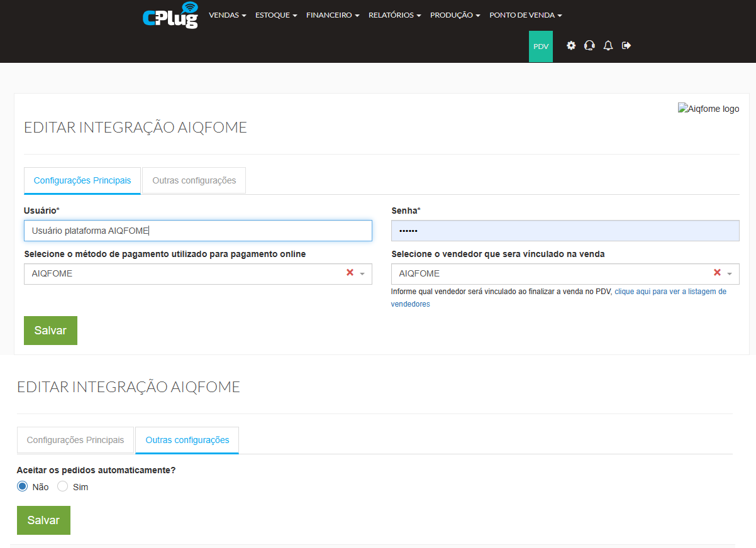Image resolution: width=756 pixels, height=548 pixels.
Task: Select Configurações Principais tab in lower form
Action: [75, 440]
